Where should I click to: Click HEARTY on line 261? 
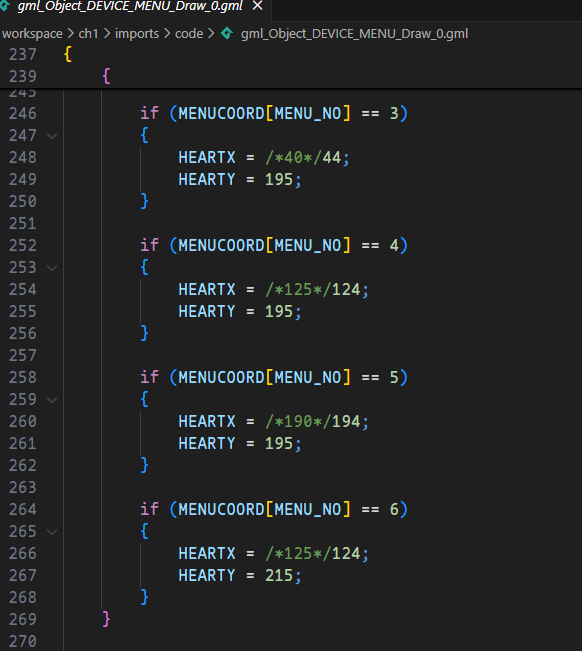click(207, 443)
